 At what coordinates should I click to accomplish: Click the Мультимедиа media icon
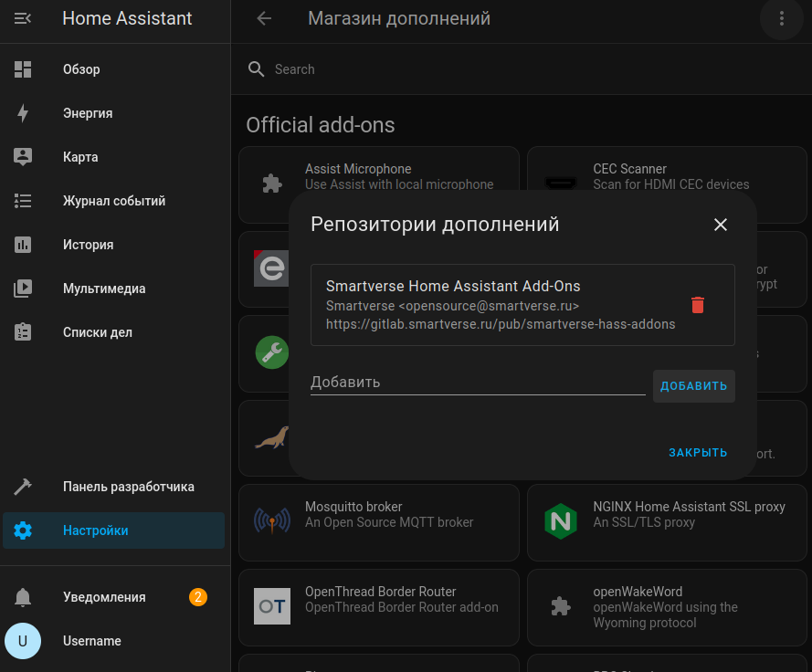(x=23, y=289)
